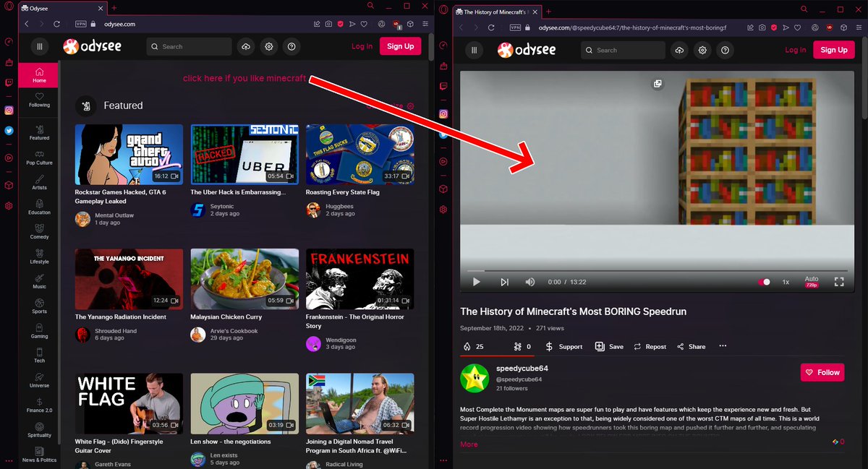868x469 pixels.
Task: Open Easy Setup menu in right window
Action: click(859, 27)
